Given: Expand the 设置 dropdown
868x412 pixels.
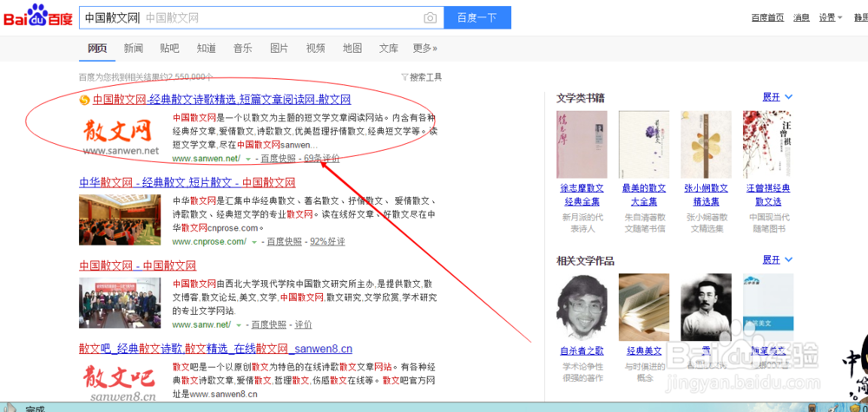Looking at the screenshot, I should tap(831, 17).
